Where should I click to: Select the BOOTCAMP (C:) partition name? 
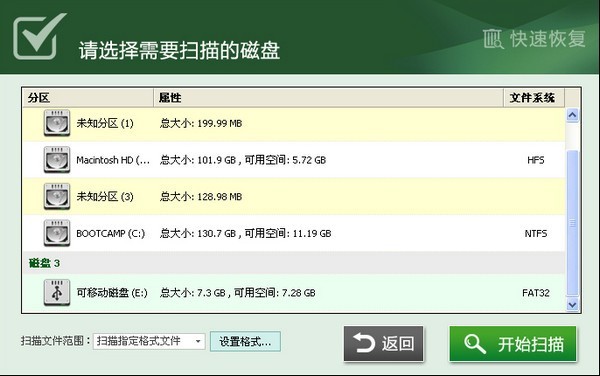coord(111,233)
